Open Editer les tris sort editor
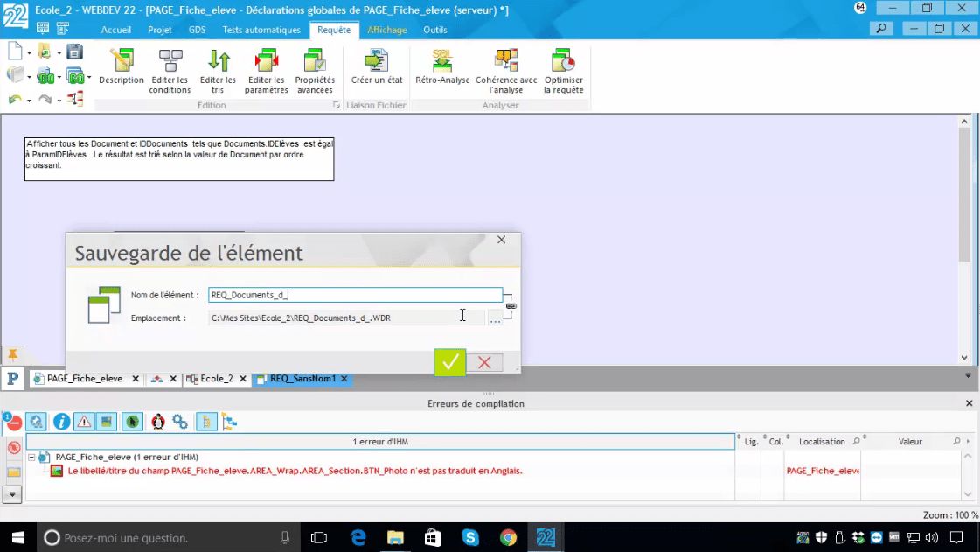Image resolution: width=980 pixels, height=552 pixels. (x=219, y=71)
